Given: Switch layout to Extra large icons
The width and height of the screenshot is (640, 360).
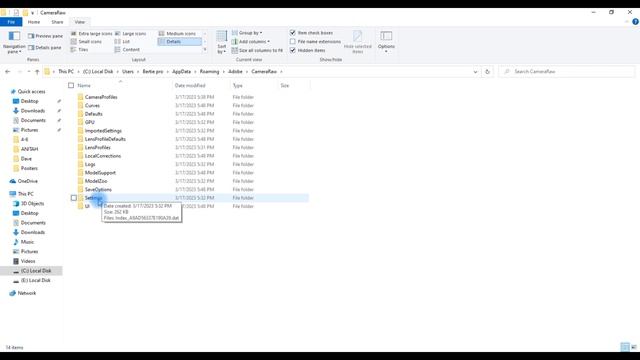Looking at the screenshot, I should point(91,33).
